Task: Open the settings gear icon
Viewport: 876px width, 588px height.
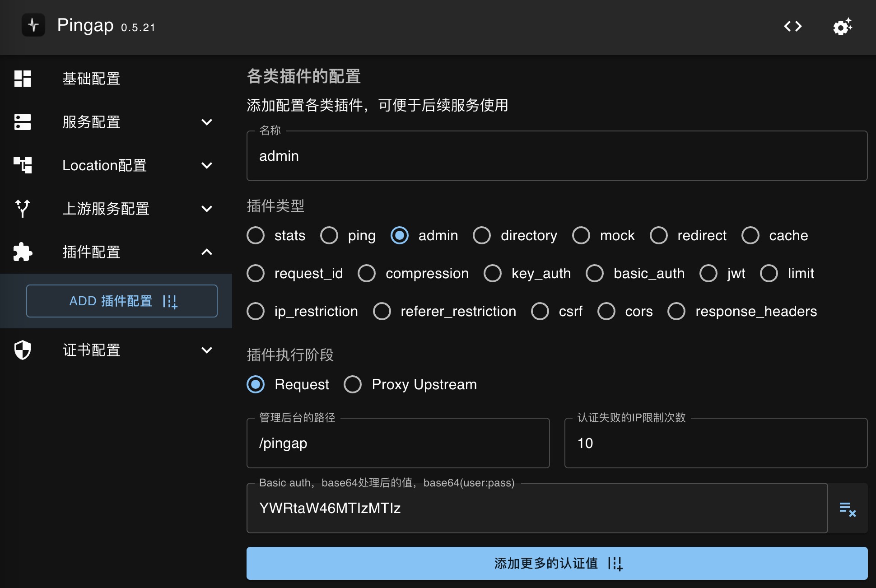Action: pos(843,27)
